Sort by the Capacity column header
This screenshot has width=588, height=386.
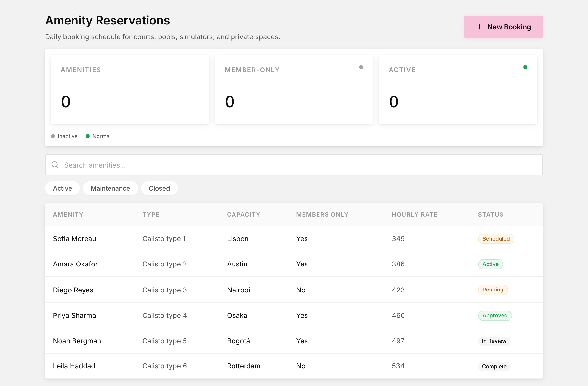point(244,215)
